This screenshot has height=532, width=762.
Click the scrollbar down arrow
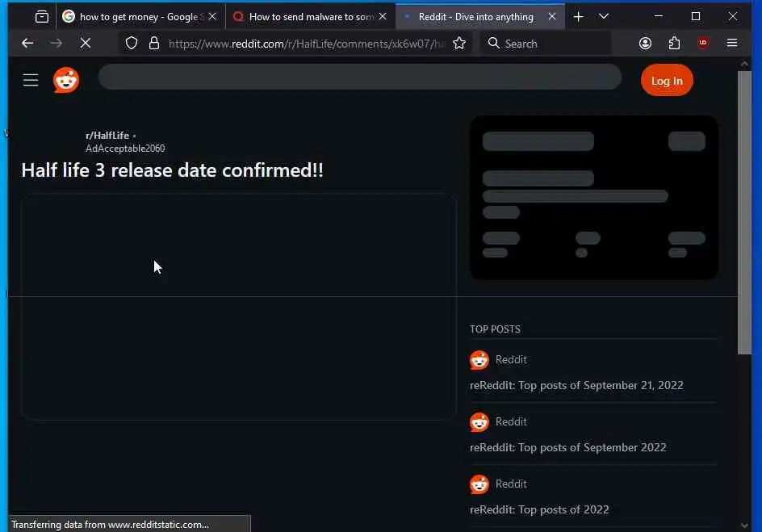744,526
